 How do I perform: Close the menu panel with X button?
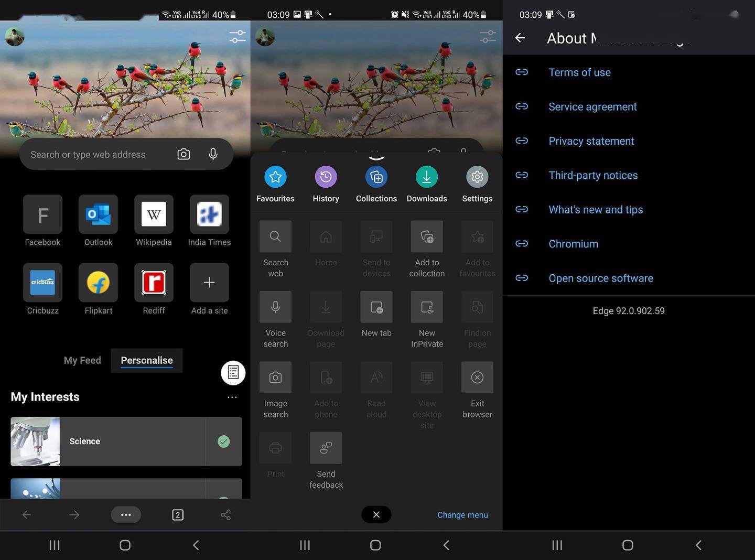pyautogui.click(x=376, y=514)
